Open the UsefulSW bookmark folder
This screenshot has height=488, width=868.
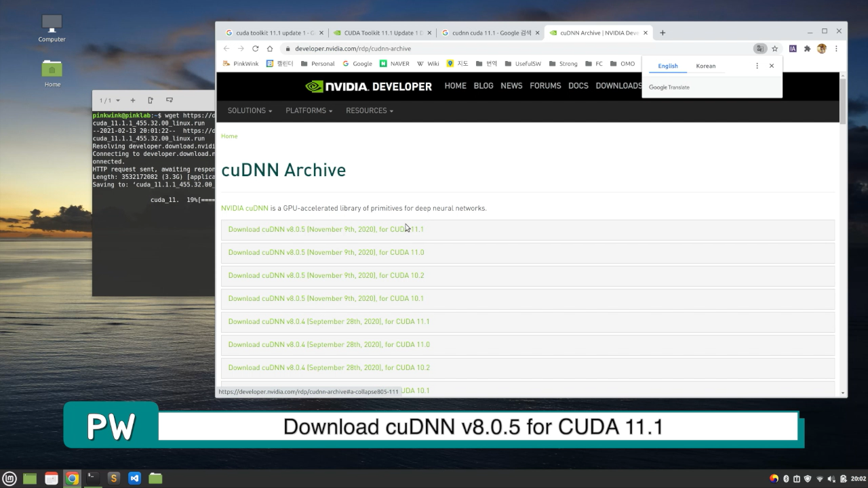click(523, 64)
